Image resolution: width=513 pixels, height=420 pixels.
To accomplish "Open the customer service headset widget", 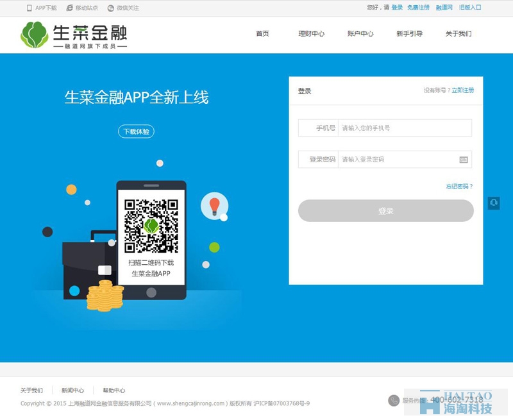I will coord(494,203).
